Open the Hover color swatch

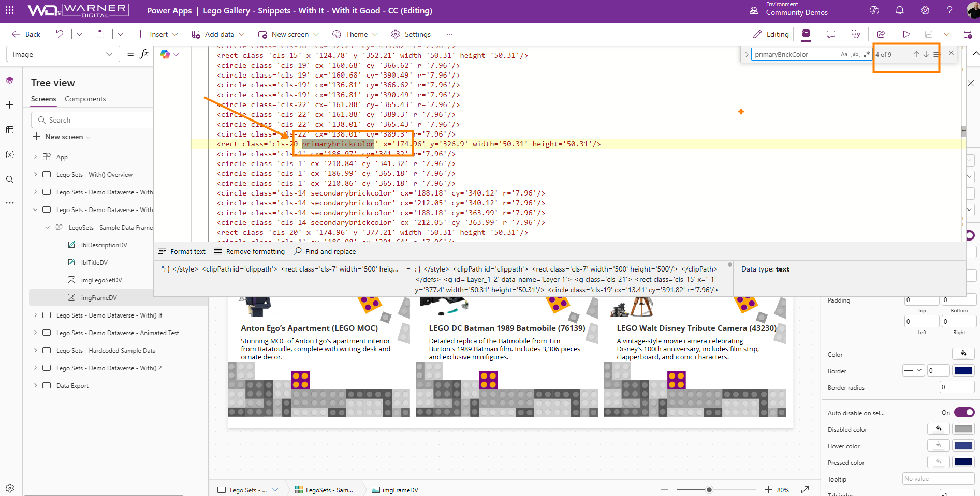point(963,445)
